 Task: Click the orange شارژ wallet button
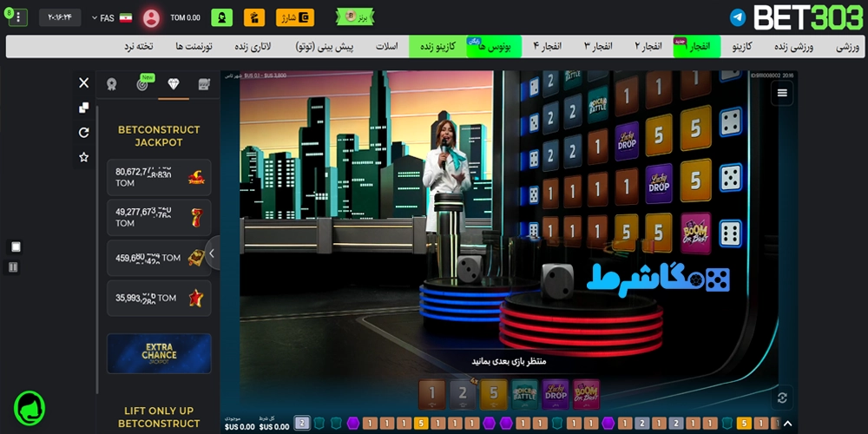[x=295, y=17]
